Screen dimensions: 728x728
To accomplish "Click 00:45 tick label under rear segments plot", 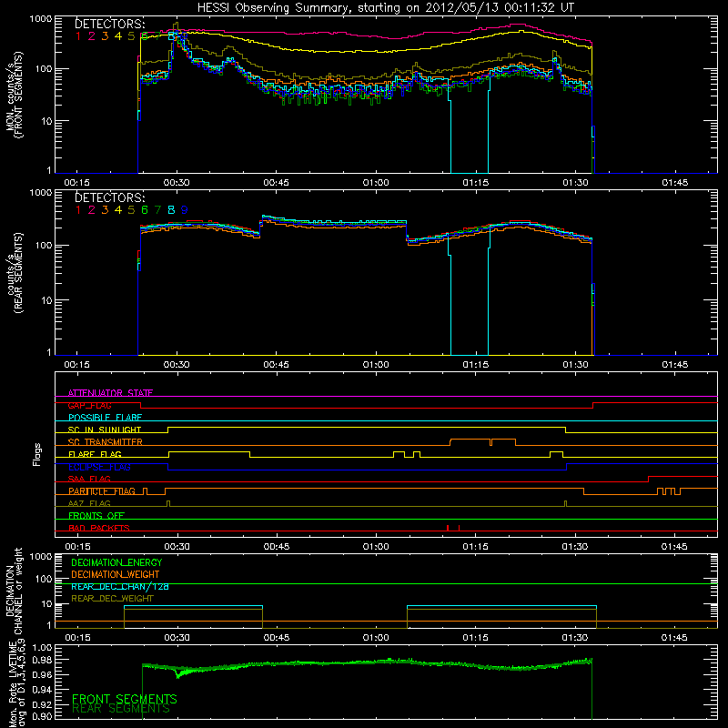I will point(277,365).
